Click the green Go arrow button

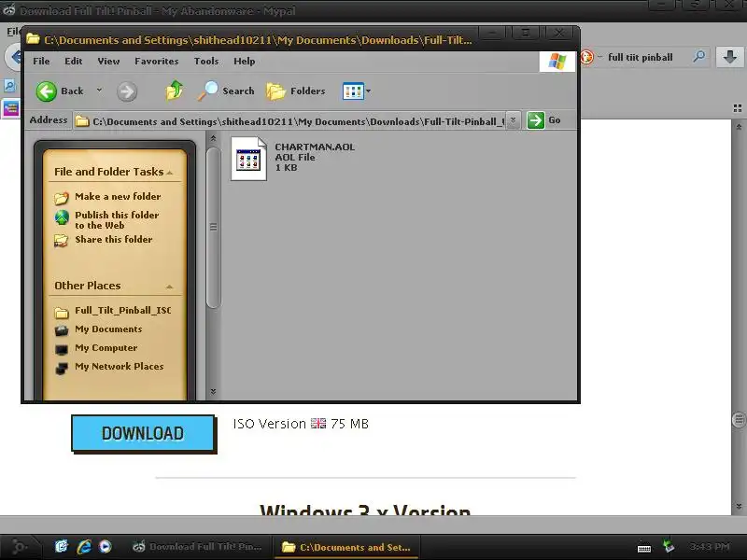[535, 120]
